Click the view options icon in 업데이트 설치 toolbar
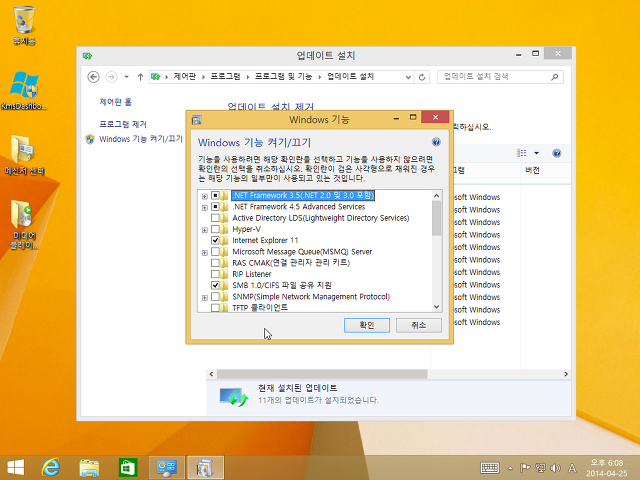The height and width of the screenshot is (480, 640). click(522, 153)
